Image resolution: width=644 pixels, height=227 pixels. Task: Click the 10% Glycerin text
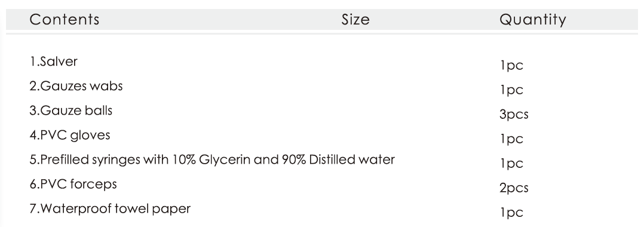pos(211,159)
